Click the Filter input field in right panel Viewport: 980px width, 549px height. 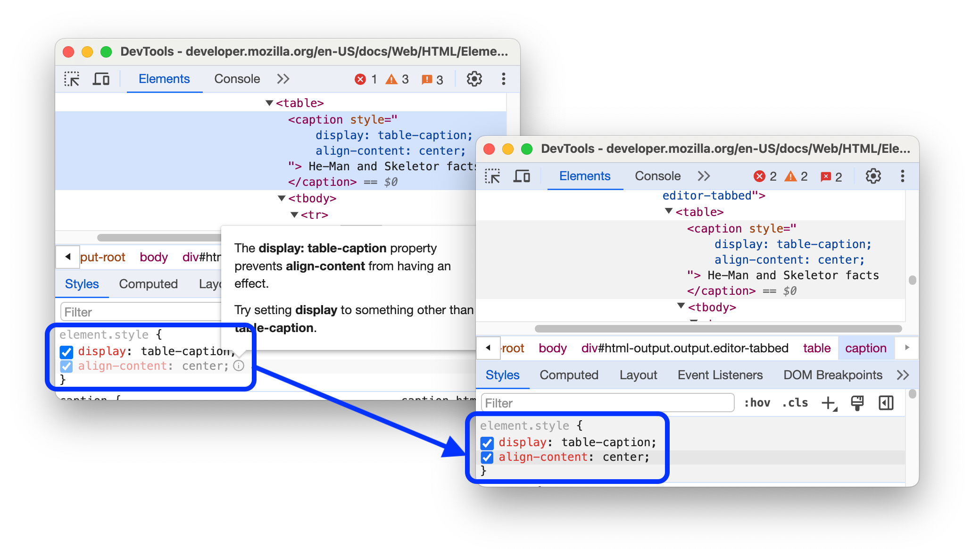click(606, 402)
